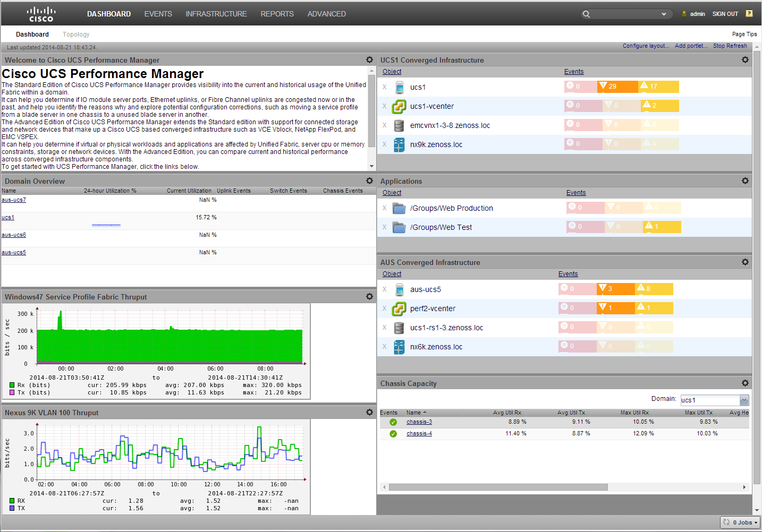
Task: Click the Object header in Applications portlet
Action: click(392, 193)
